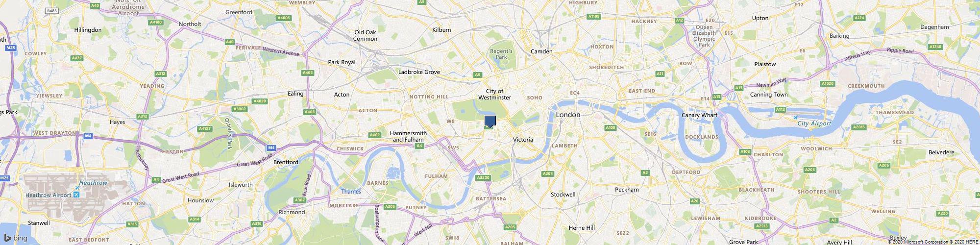Click the blue location pin marker
The image size is (980, 245).
[490, 122]
